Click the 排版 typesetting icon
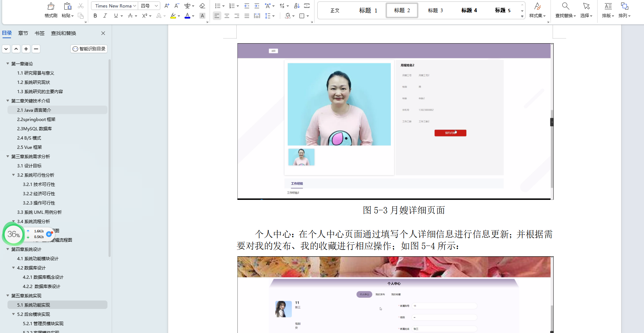The image size is (644, 333). coord(607,10)
